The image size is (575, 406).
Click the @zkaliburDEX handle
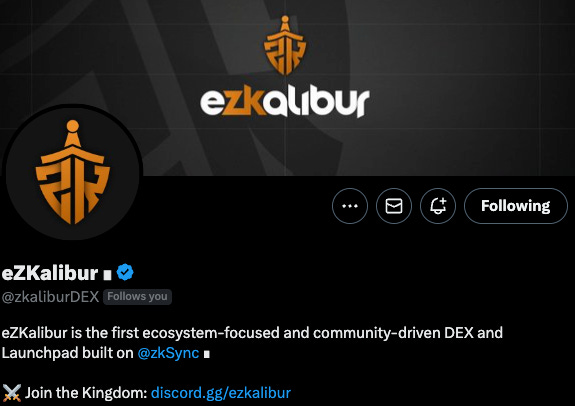pos(50,297)
